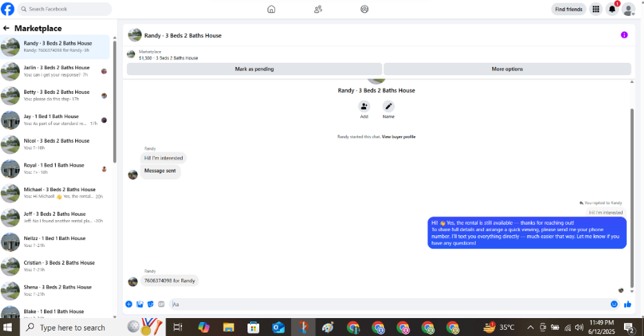The height and width of the screenshot is (336, 644).
Task: Open the notifications bell
Action: pos(612,9)
